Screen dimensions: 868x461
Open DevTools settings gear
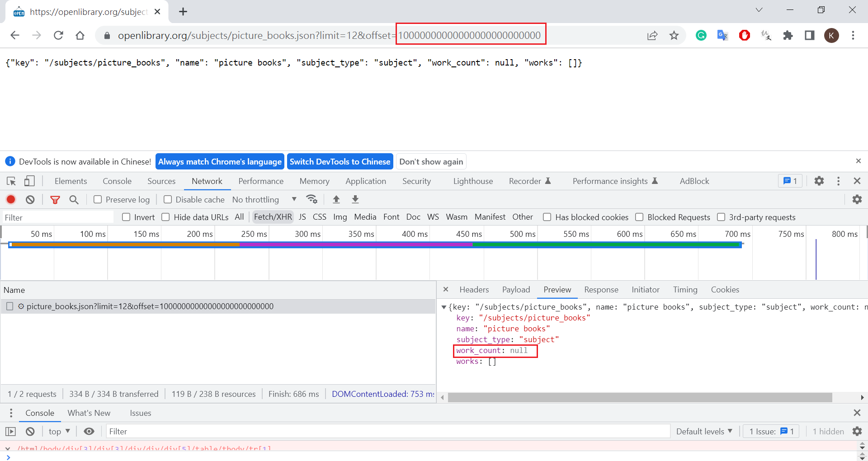click(819, 181)
